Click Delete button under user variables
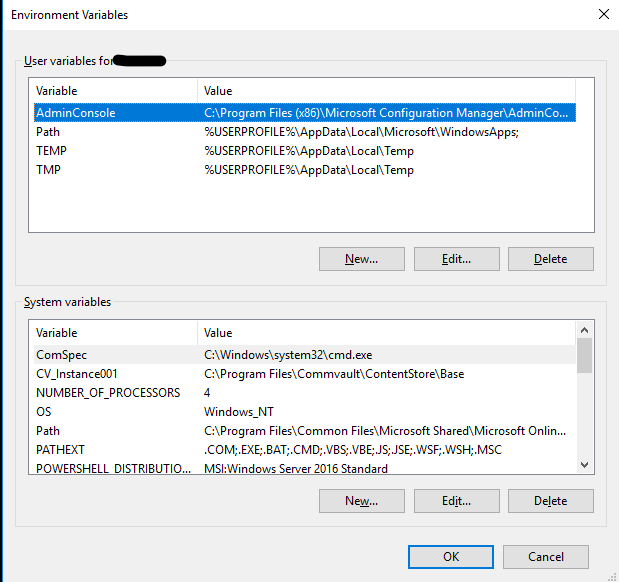The width and height of the screenshot is (619, 582). [551, 259]
